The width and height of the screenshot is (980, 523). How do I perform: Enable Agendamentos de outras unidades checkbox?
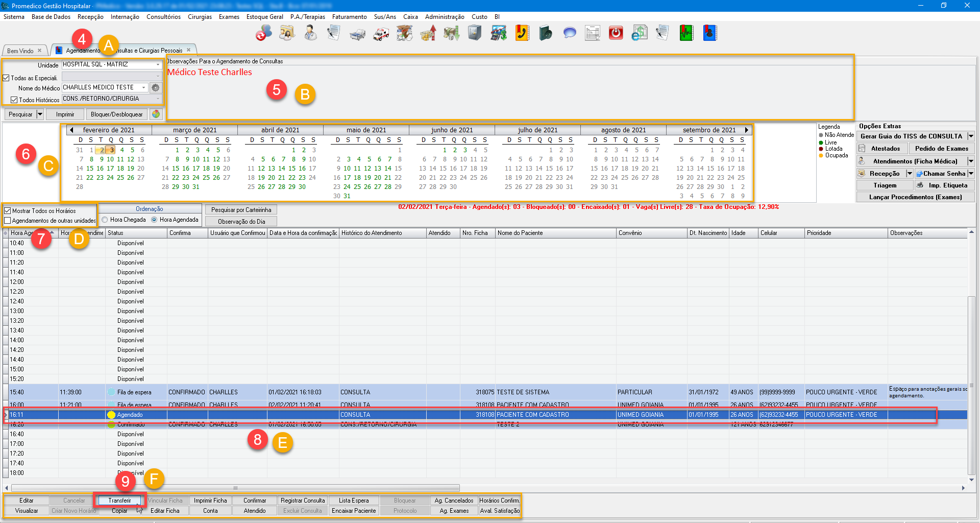[x=8, y=221]
